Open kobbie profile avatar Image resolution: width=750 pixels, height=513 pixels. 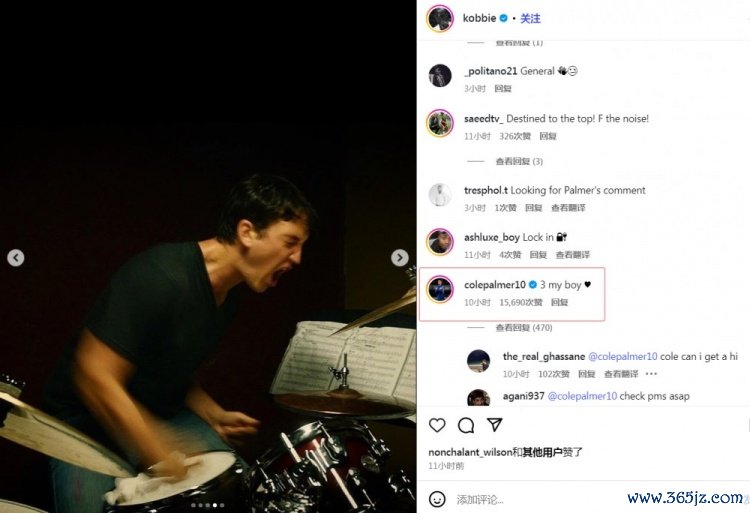pos(440,19)
